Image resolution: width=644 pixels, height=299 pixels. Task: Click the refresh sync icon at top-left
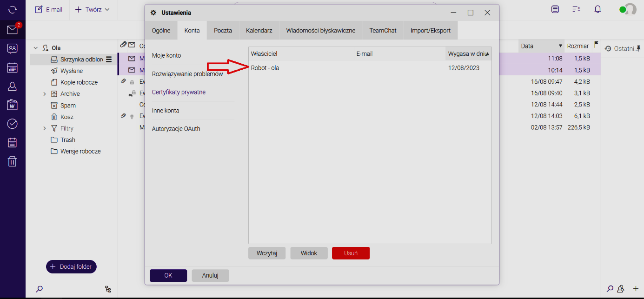pos(12,9)
